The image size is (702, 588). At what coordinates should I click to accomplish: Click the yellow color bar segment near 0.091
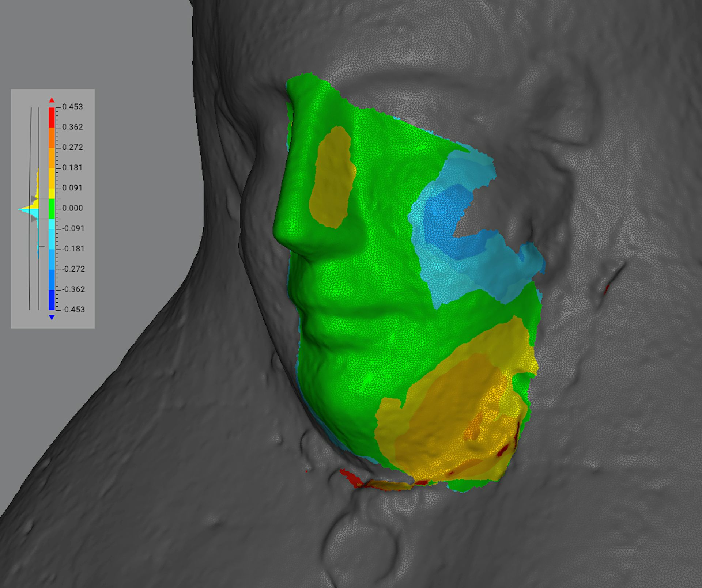(x=52, y=193)
